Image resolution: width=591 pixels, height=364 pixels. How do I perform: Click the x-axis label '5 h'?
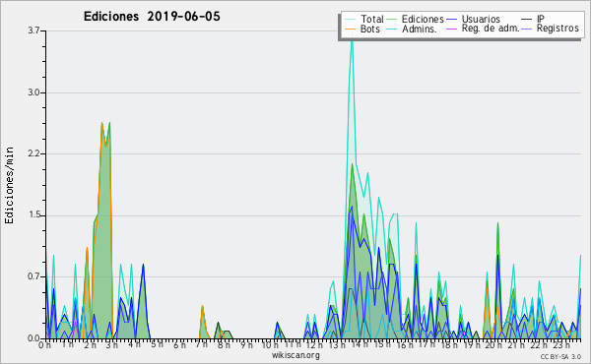point(157,344)
